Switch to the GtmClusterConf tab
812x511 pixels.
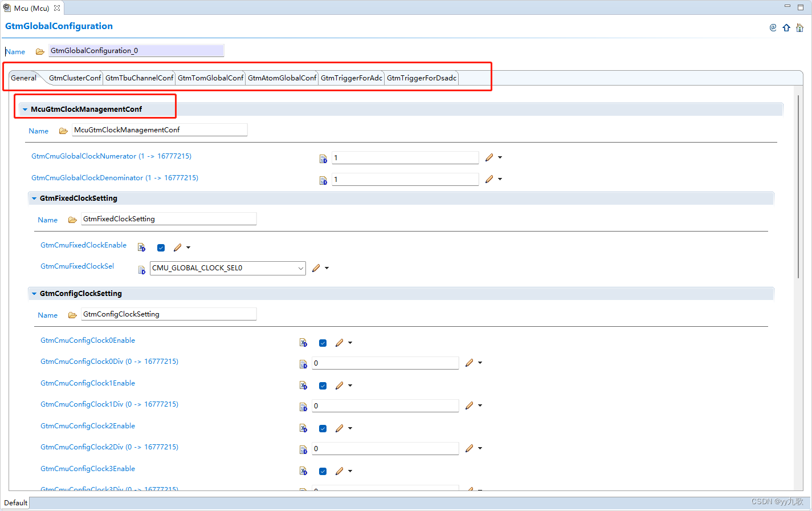[75, 78]
